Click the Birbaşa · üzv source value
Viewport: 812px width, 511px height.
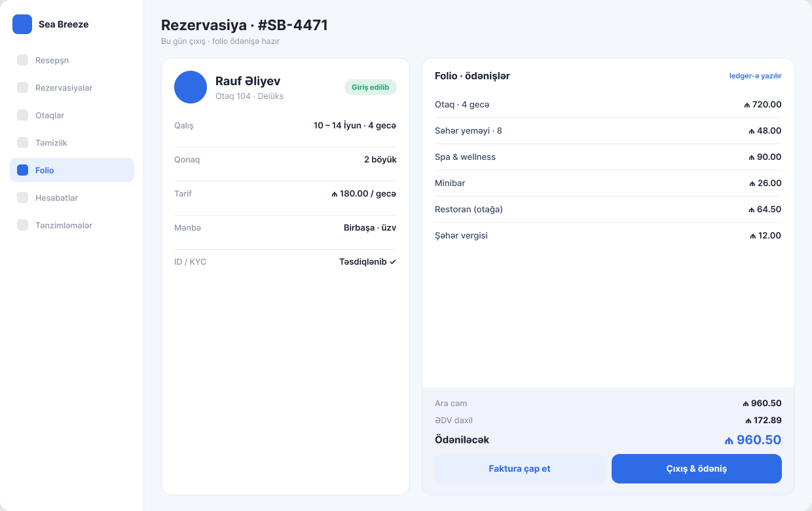[x=370, y=227]
